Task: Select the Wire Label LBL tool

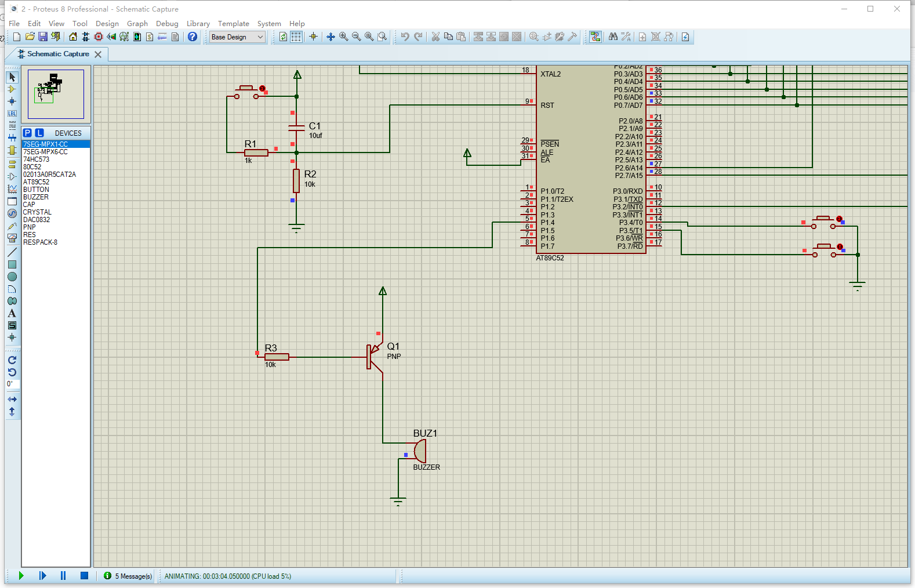Action: tap(12, 114)
